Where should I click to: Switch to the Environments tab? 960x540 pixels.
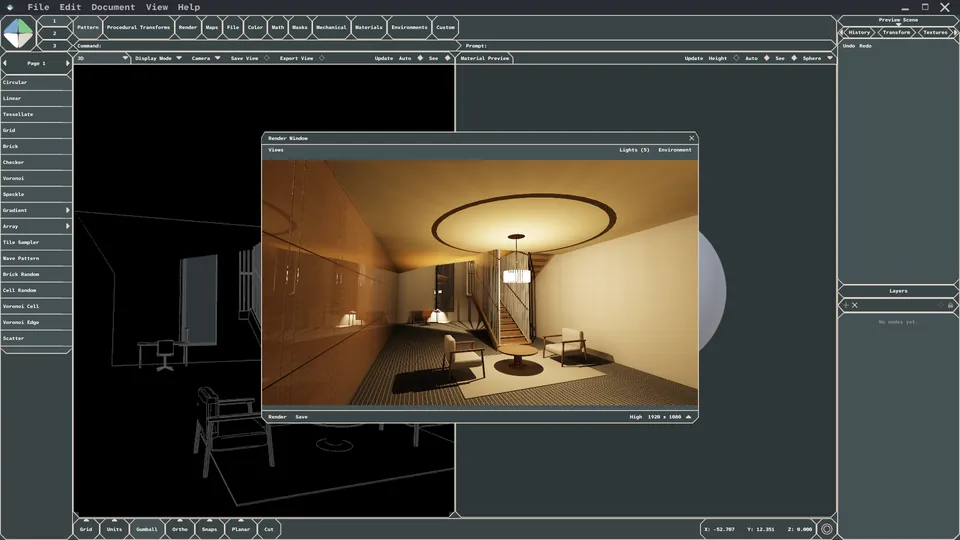[410, 28]
